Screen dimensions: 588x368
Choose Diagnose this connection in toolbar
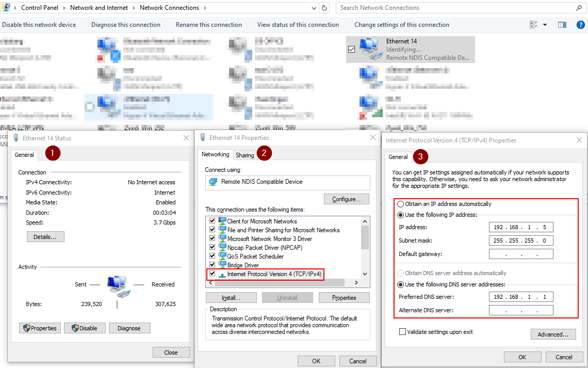click(126, 25)
